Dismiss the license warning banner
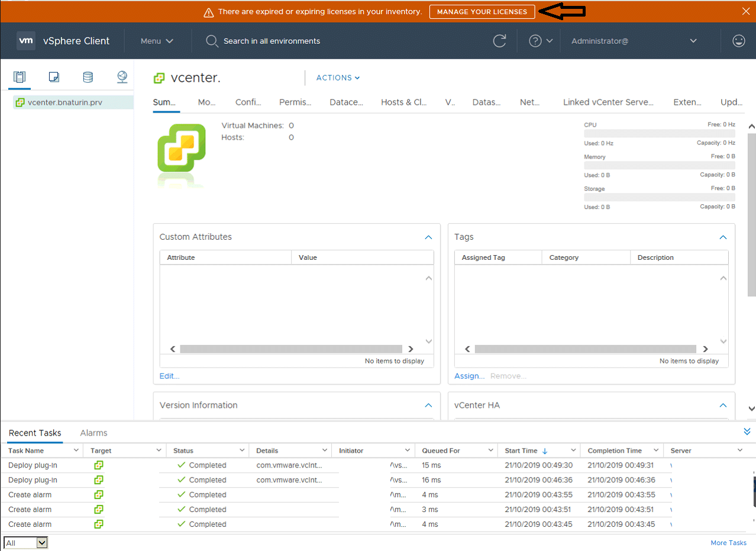 click(745, 11)
